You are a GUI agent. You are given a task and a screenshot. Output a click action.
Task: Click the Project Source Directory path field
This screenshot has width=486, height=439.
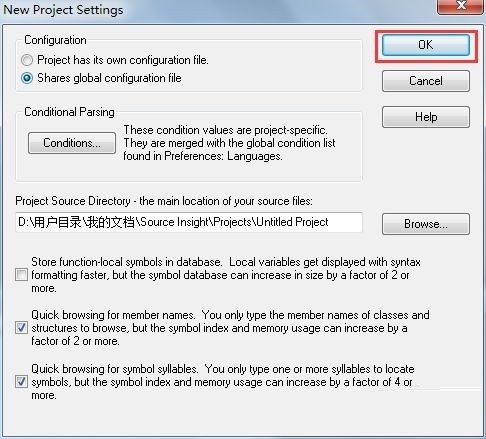pos(189,222)
